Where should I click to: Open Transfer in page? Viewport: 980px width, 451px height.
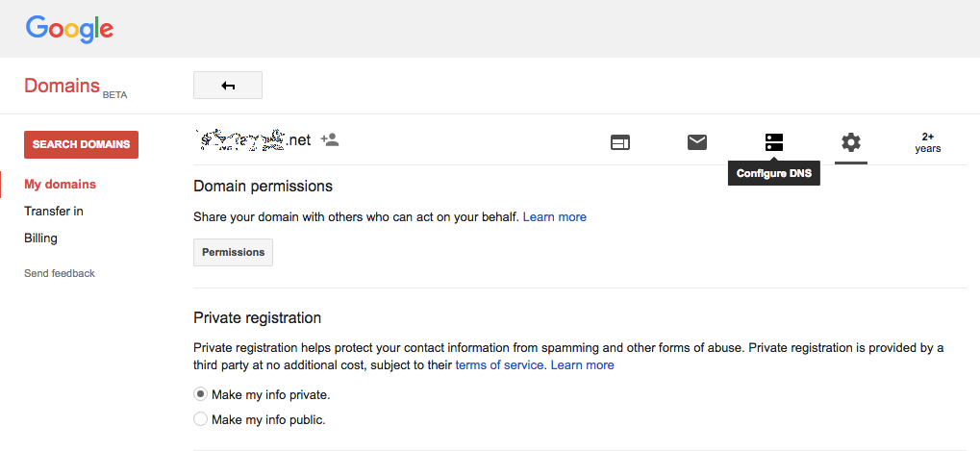pos(54,212)
